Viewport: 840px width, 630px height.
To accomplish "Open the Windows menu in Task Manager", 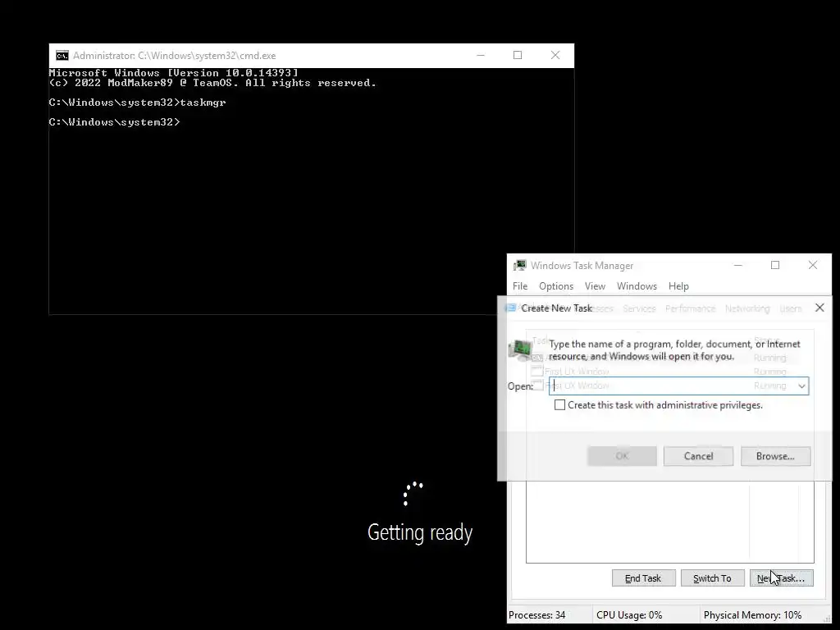I will click(x=637, y=286).
